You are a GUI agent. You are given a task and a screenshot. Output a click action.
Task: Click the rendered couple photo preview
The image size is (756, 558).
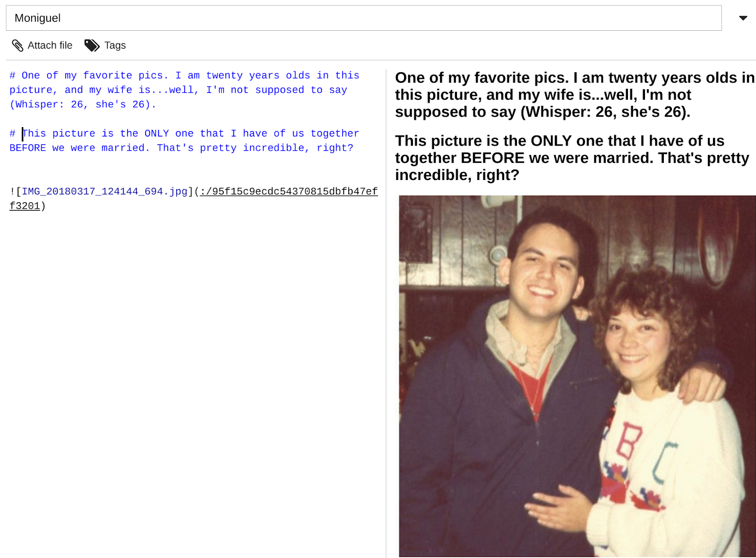[577, 376]
